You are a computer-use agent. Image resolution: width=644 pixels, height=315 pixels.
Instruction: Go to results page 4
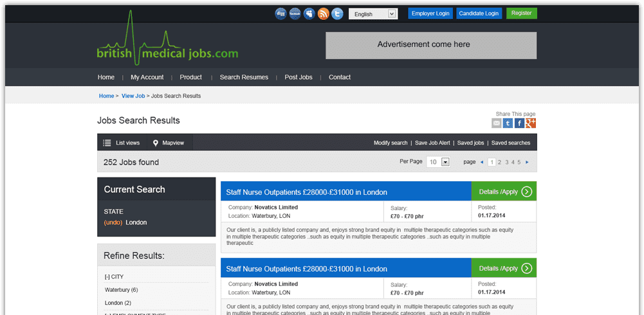(513, 162)
